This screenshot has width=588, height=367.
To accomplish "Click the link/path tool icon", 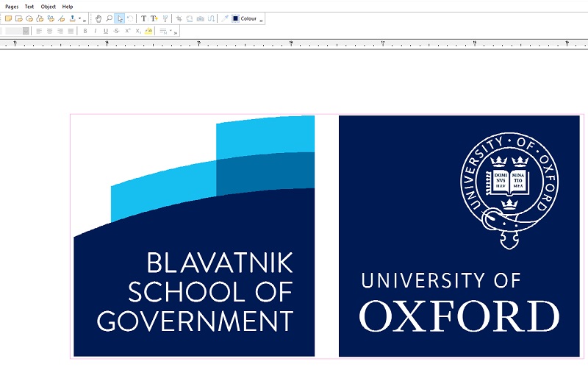I will pos(211,18).
